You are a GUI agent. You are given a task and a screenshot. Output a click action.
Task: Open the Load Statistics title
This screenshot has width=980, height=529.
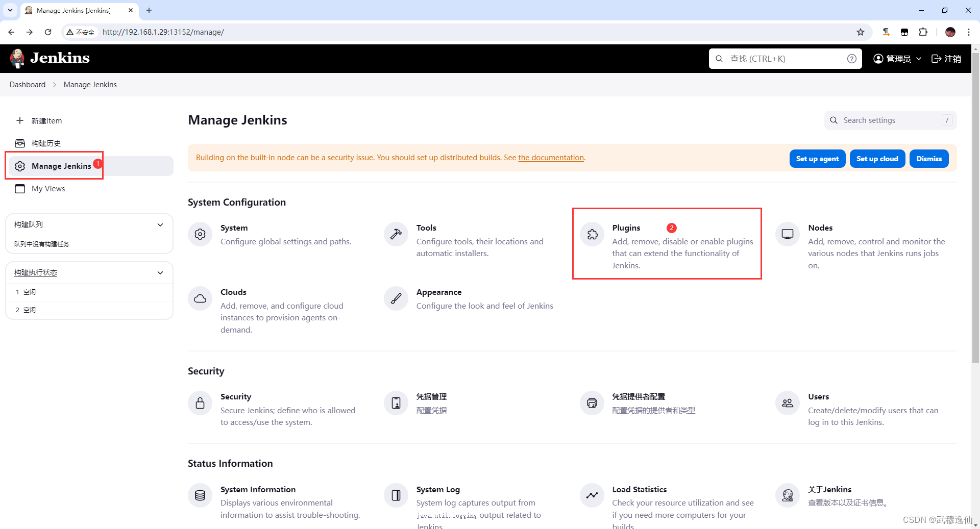pyautogui.click(x=639, y=490)
